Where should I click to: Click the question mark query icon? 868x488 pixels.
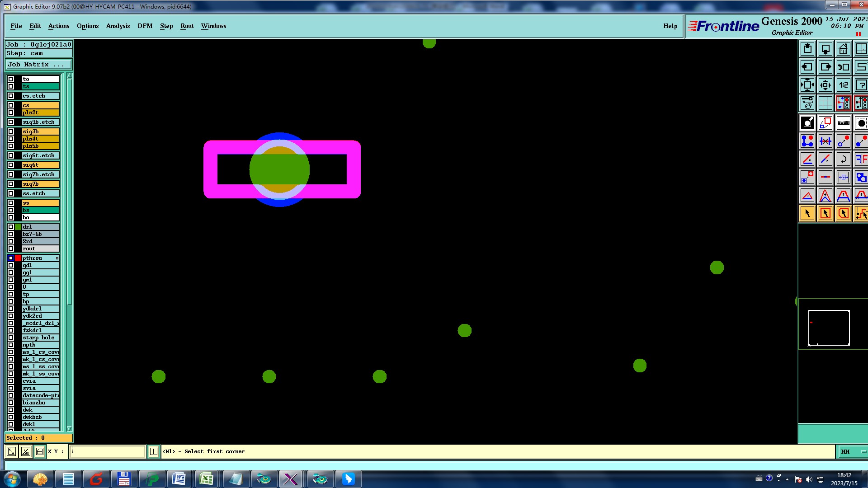tap(861, 85)
